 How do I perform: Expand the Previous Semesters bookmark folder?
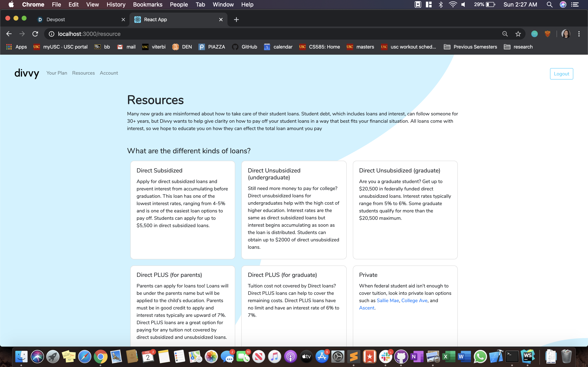pos(470,47)
